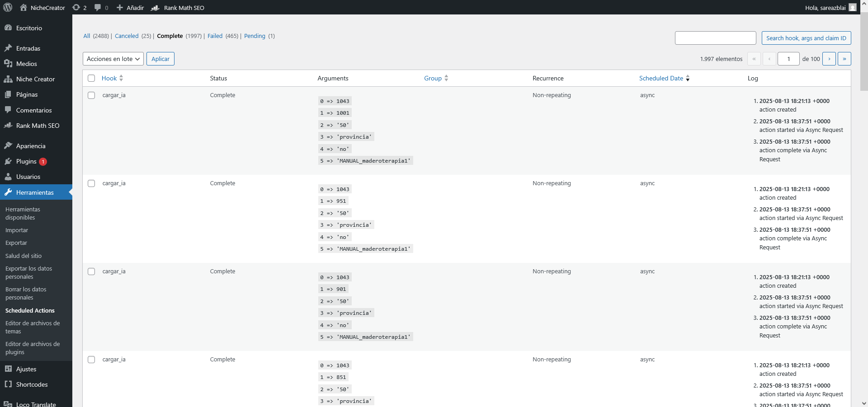Click the home icon beside NicheCreator
868x407 pixels.
(x=24, y=7)
